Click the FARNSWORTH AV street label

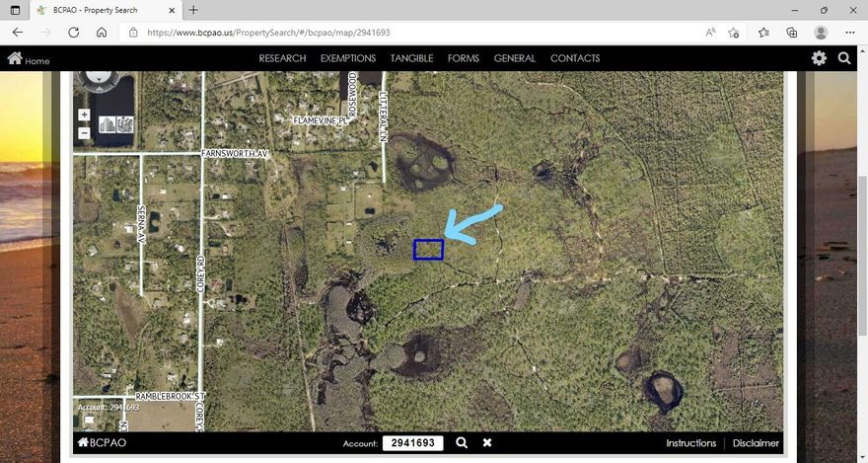pos(234,153)
